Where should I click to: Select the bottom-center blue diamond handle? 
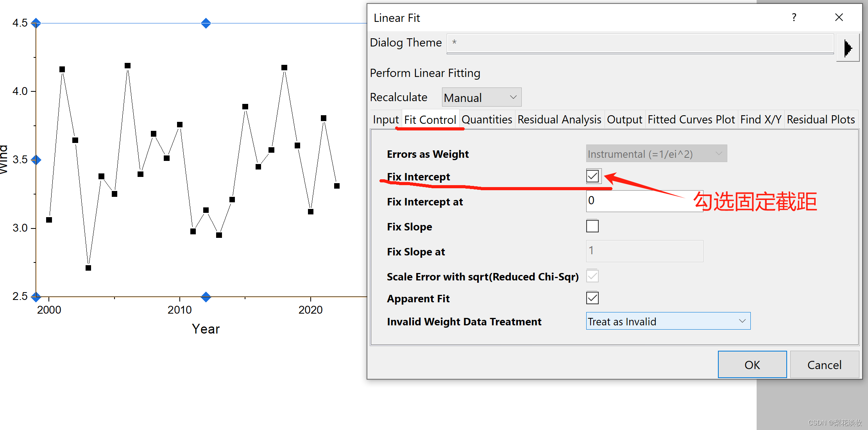(206, 297)
